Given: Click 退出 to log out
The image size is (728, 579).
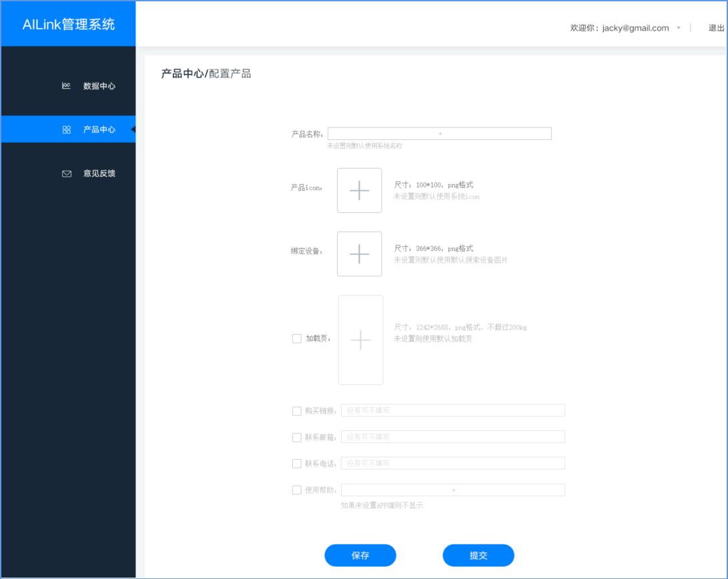Looking at the screenshot, I should [x=716, y=28].
